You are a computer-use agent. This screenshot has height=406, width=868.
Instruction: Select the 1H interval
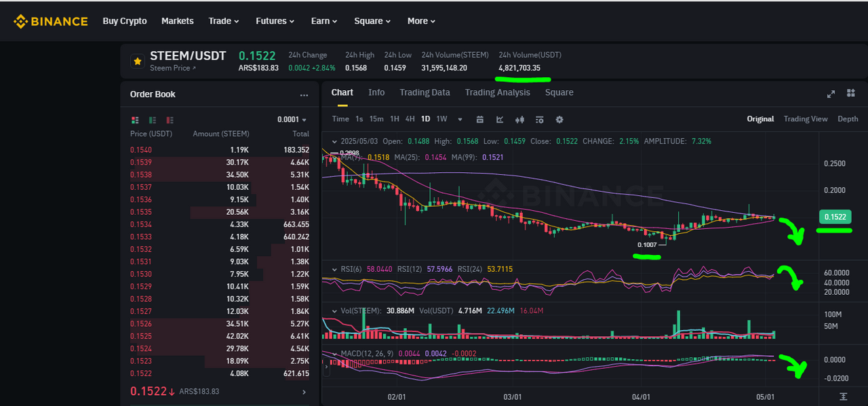tap(395, 119)
